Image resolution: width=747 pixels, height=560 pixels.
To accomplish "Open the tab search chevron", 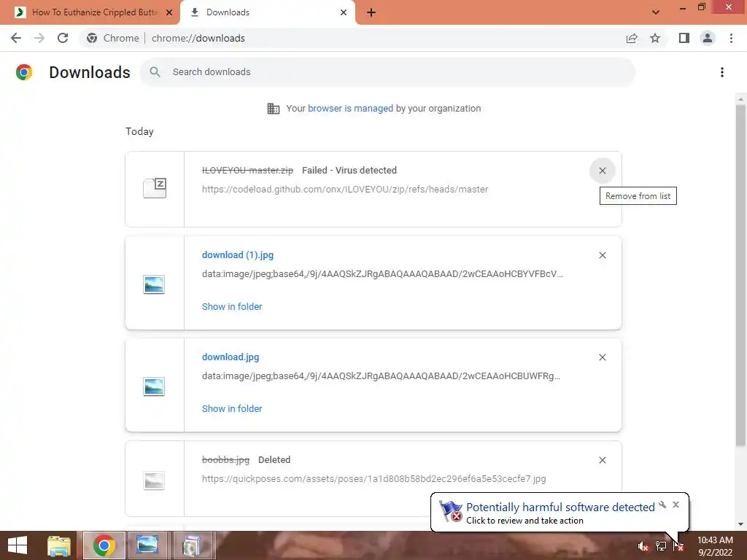I will point(656,12).
